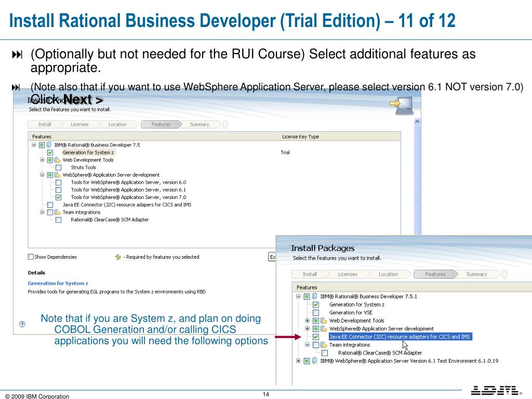Go to the Location step in back window

pos(117,125)
